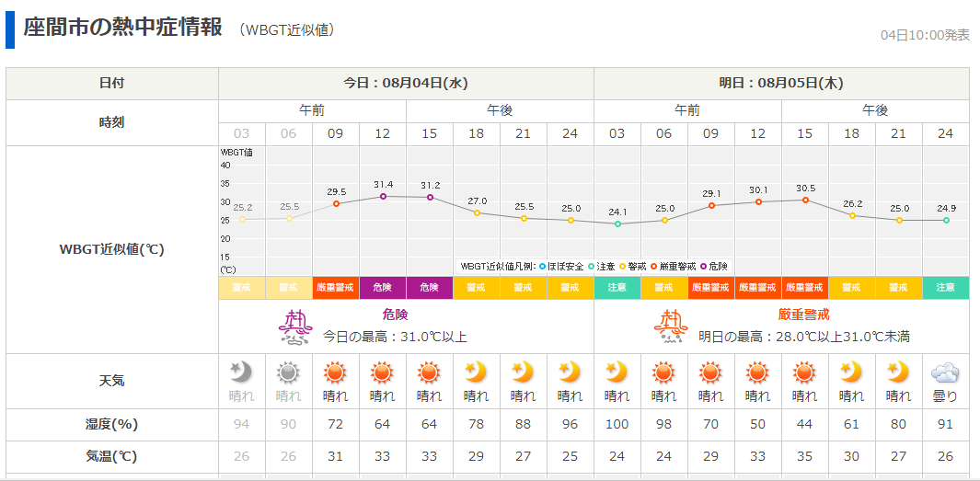The image size is (980, 481).
Task: Click the 24.1 data point on the WBGT graph
Action: click(x=617, y=223)
